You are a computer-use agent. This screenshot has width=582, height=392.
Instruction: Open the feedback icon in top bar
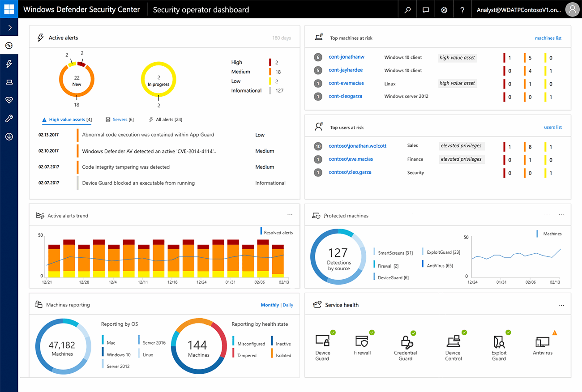pos(425,9)
